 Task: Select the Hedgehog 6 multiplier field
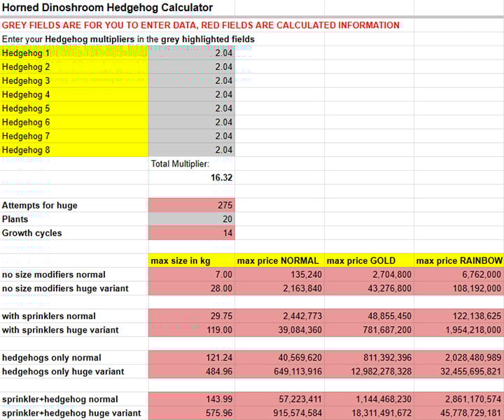tap(192, 122)
